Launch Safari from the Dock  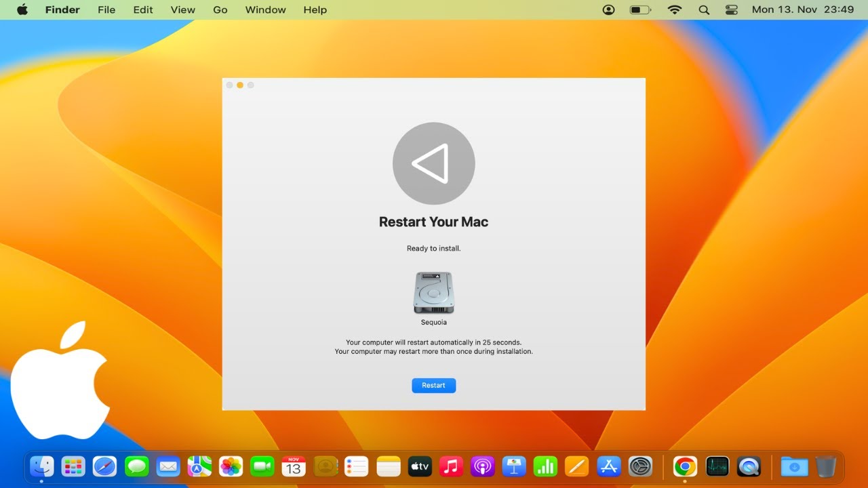pos(104,466)
